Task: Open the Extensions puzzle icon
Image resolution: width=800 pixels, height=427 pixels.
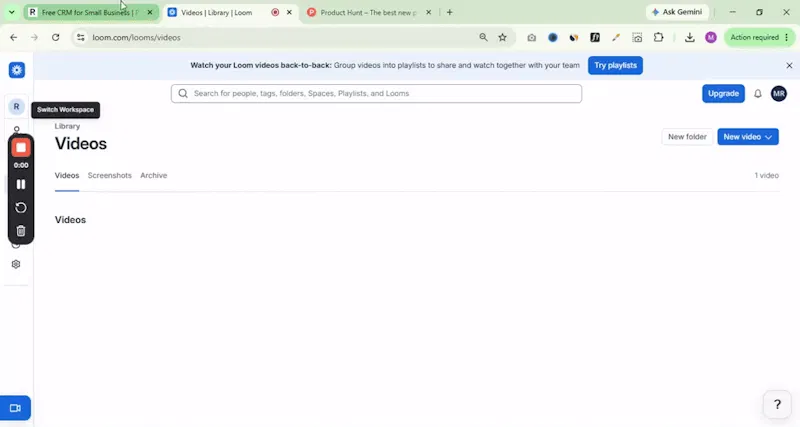Action: pos(658,37)
